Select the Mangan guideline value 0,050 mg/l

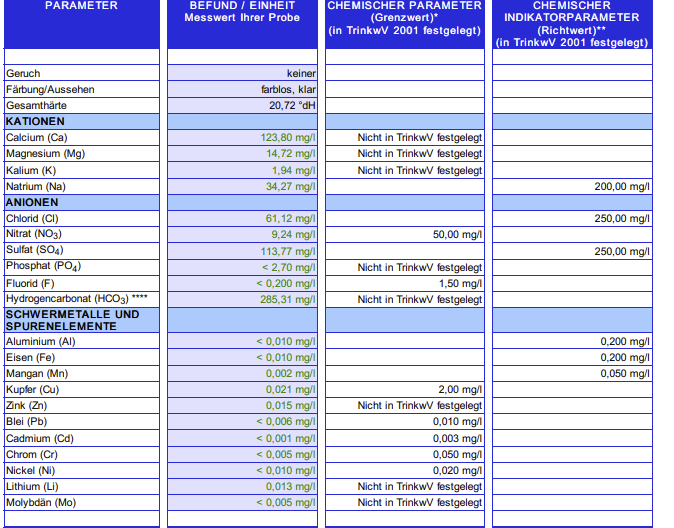pyautogui.click(x=625, y=373)
